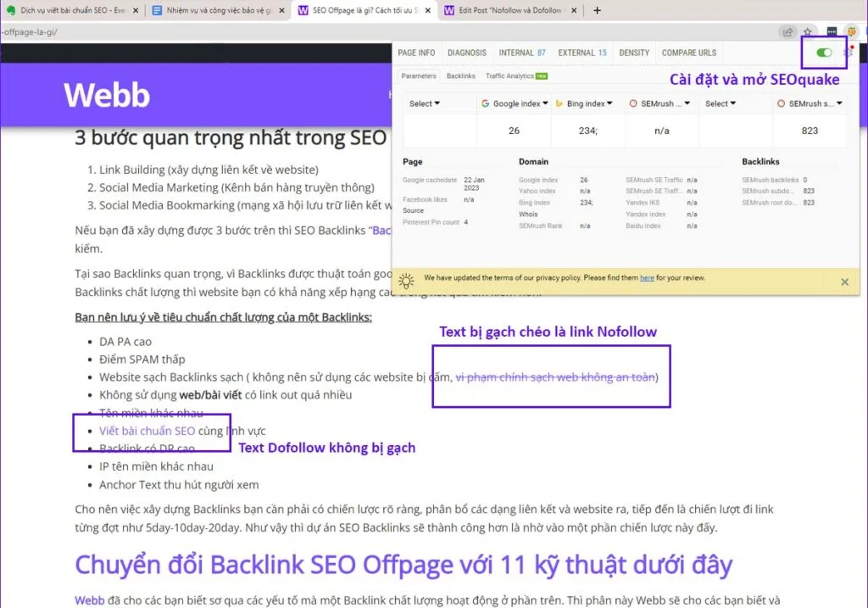Click the Bing icon beside Bing index
Screen dimensions: 868x608
click(559, 103)
